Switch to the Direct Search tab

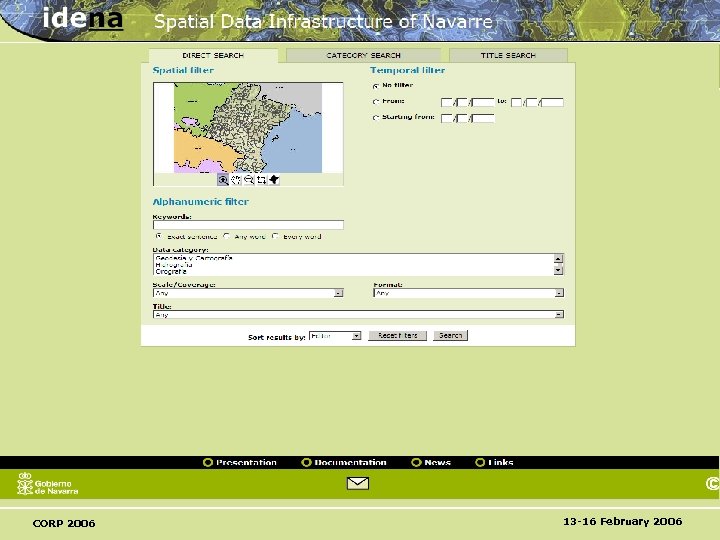[x=213, y=56]
